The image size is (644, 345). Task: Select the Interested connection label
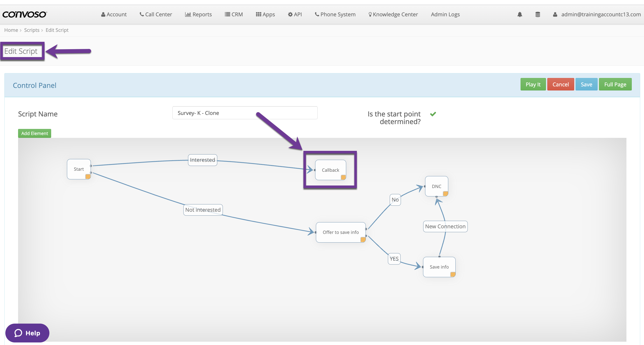[x=202, y=160]
